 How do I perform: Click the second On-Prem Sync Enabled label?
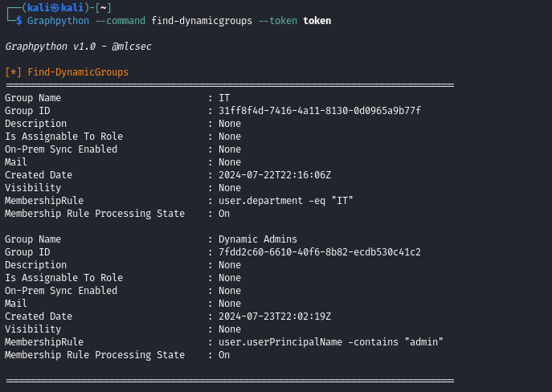coord(61,291)
